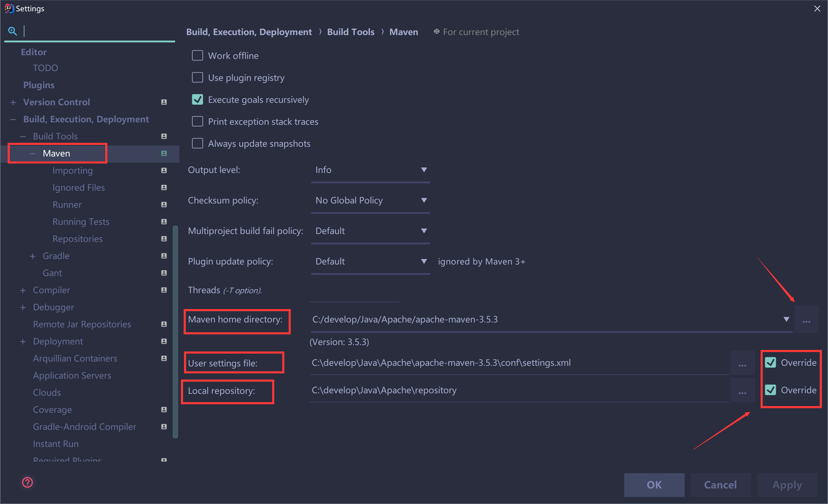The height and width of the screenshot is (504, 828).
Task: Open Checksum policy dropdown
Action: 370,200
